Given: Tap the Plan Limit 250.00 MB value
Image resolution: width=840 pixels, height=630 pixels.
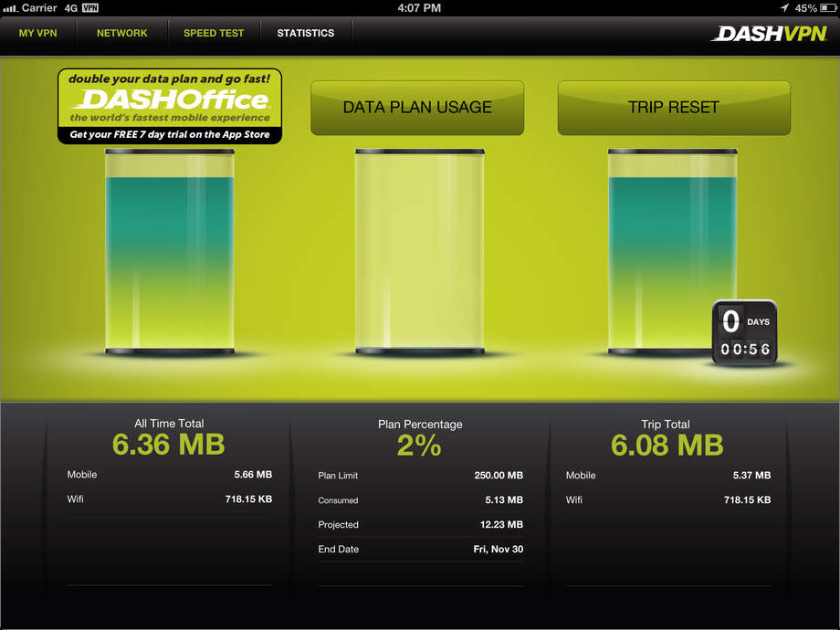Looking at the screenshot, I should 499,476.
